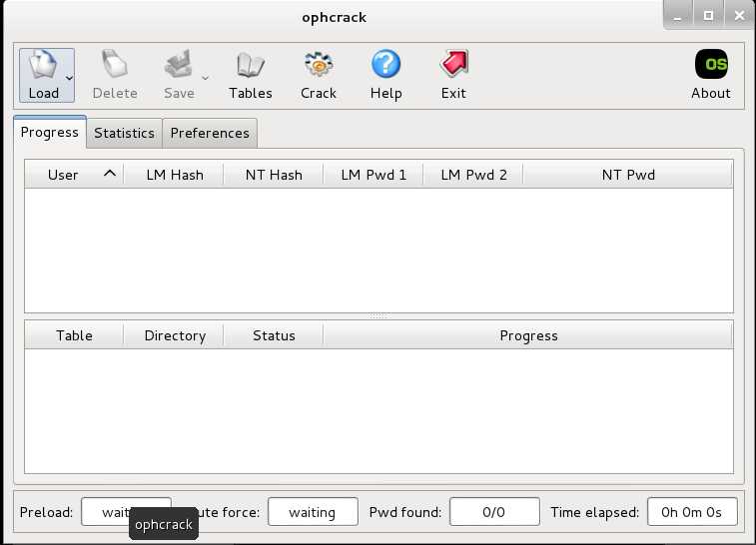Toggle the User column sort arrow
756x545 pixels.
pyautogui.click(x=110, y=174)
